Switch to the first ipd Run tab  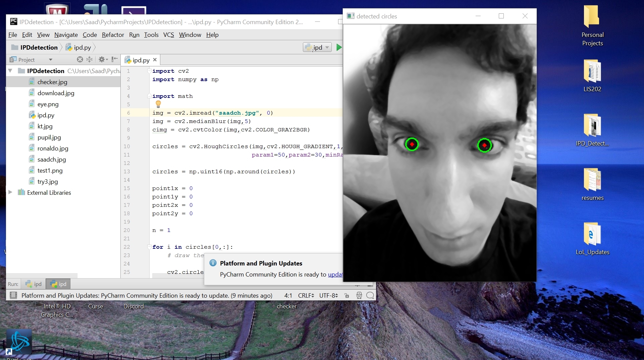tap(34, 284)
